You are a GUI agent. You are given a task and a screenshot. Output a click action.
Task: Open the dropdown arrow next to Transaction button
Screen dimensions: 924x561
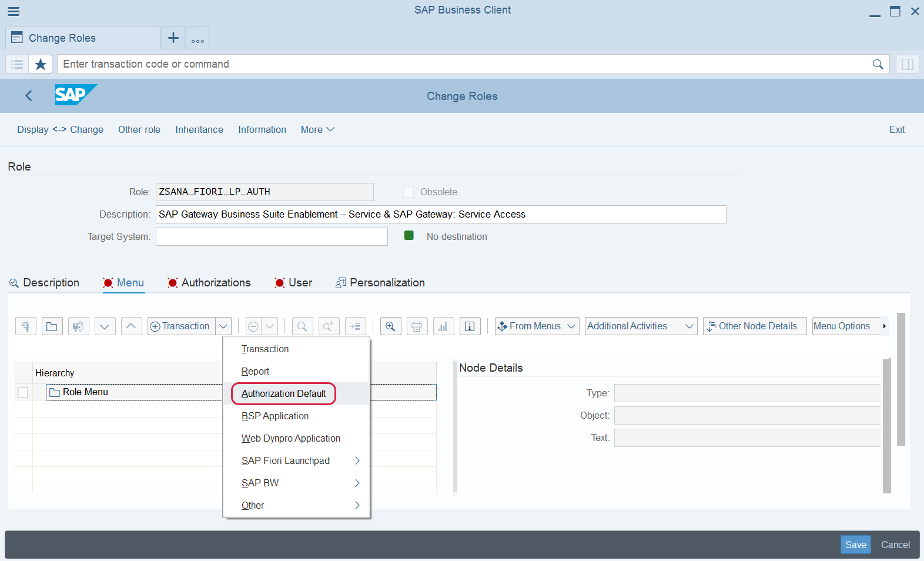[223, 326]
